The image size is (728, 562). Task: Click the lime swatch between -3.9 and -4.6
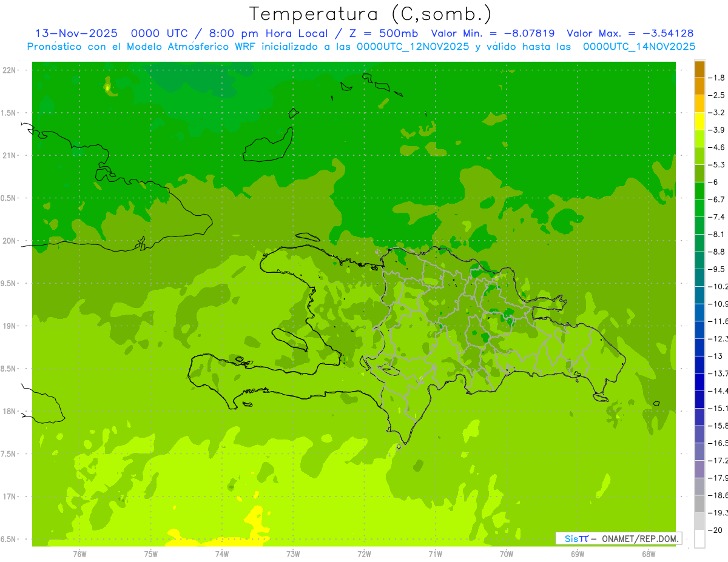coord(699,139)
